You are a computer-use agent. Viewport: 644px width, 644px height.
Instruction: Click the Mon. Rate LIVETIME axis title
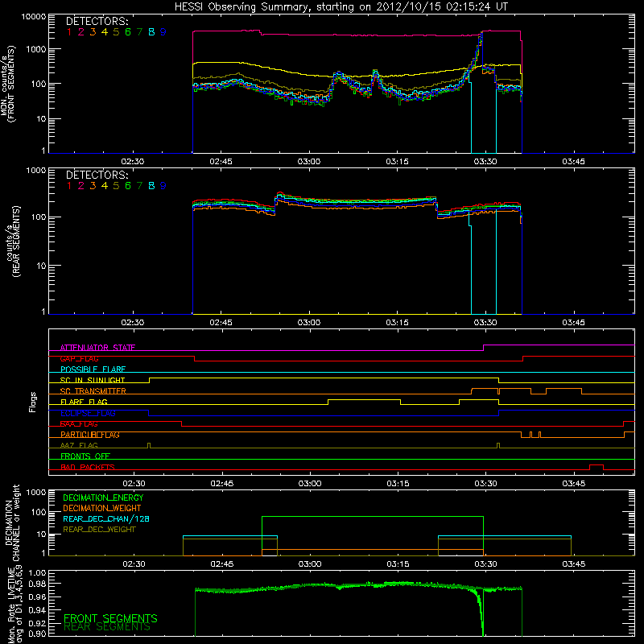click(14, 605)
